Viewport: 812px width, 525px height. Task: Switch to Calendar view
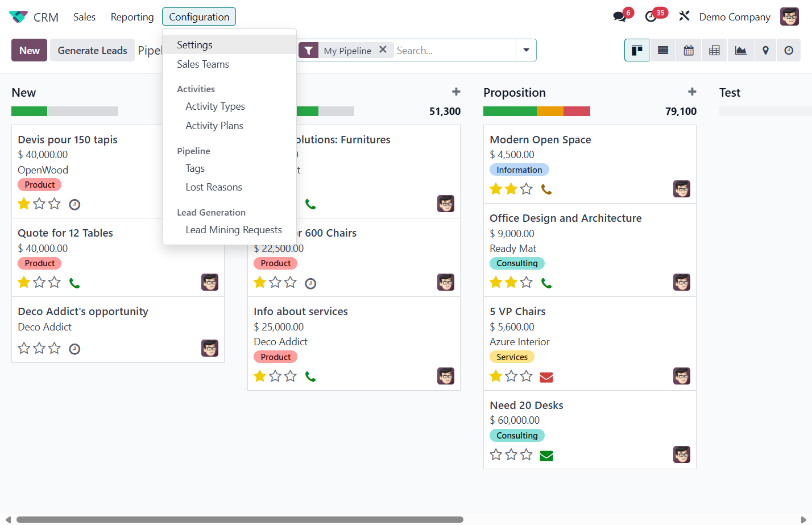click(689, 50)
